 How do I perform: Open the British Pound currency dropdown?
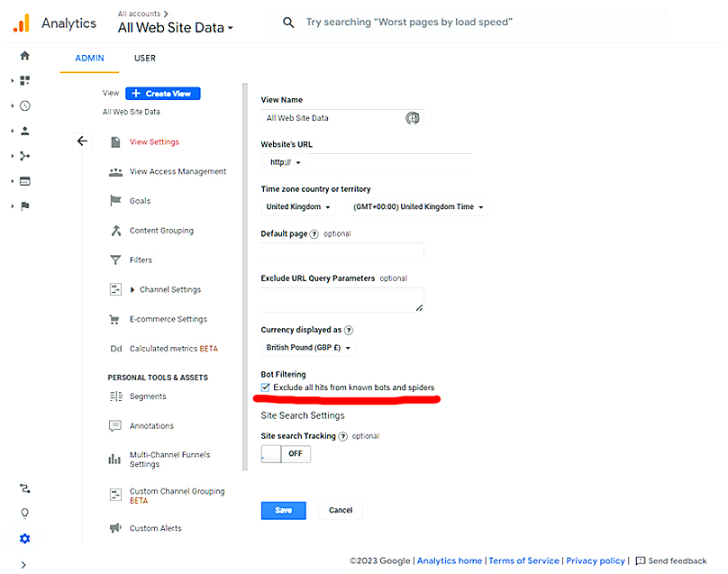308,348
